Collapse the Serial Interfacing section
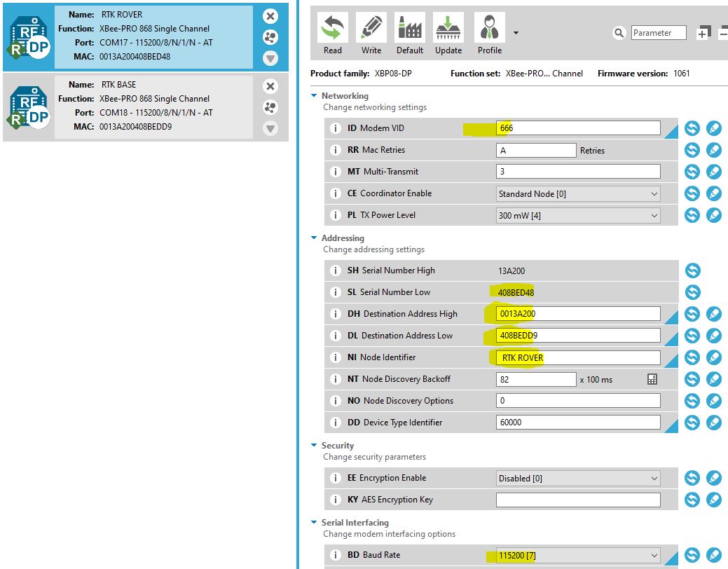 (x=314, y=523)
